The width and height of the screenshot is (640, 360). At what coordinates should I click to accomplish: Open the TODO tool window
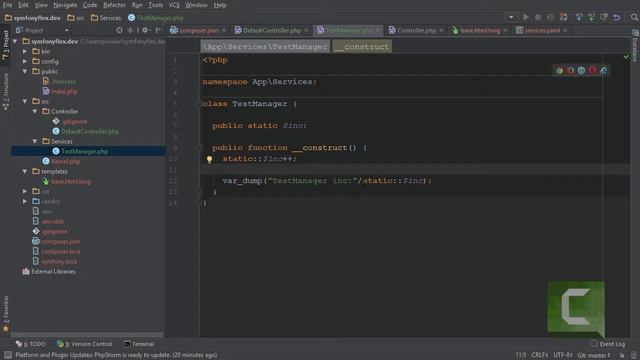[x=31, y=344]
